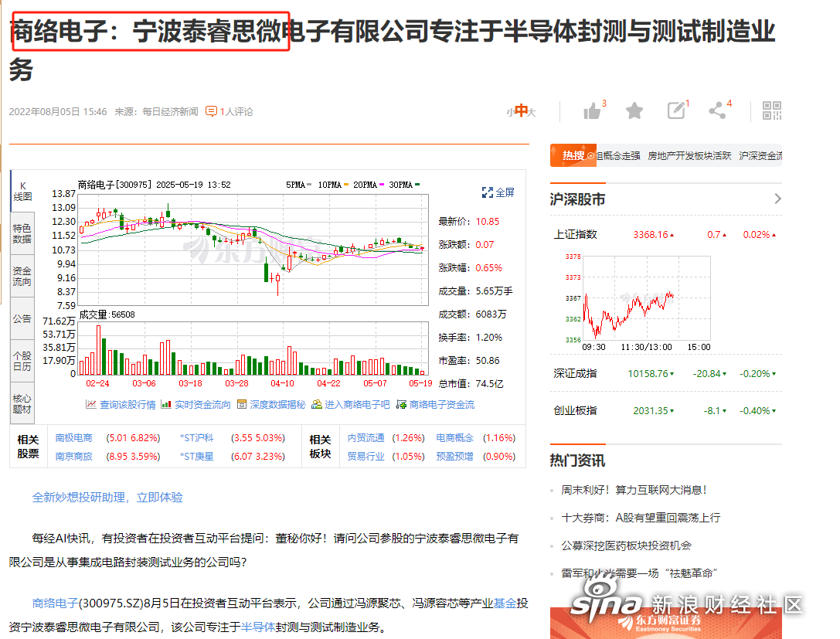Screen dimensions: 840x639
Task: Click the source 每日经济新闻 text
Action: pos(170,112)
